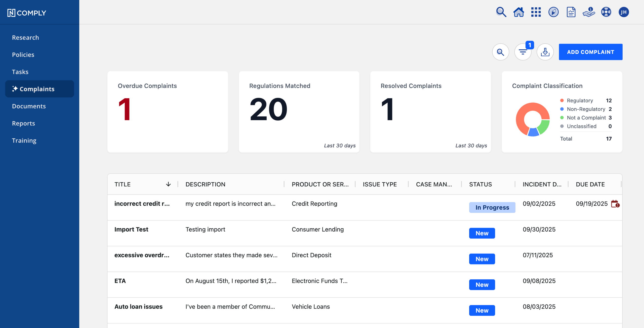The height and width of the screenshot is (328, 644).
Task: Click the compass navigation icon
Action: click(x=553, y=12)
